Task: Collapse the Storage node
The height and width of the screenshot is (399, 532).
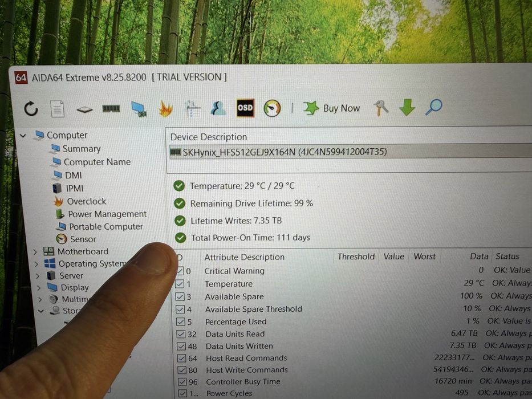Action: [x=41, y=311]
